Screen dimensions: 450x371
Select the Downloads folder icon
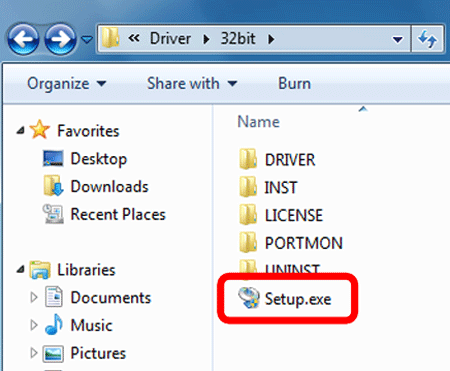coord(53,186)
